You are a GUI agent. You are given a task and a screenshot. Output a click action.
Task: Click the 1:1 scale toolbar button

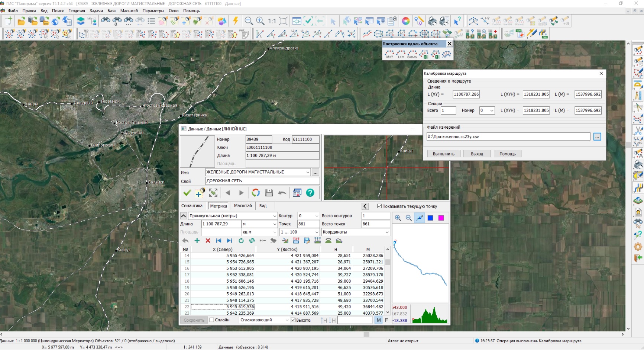click(272, 21)
